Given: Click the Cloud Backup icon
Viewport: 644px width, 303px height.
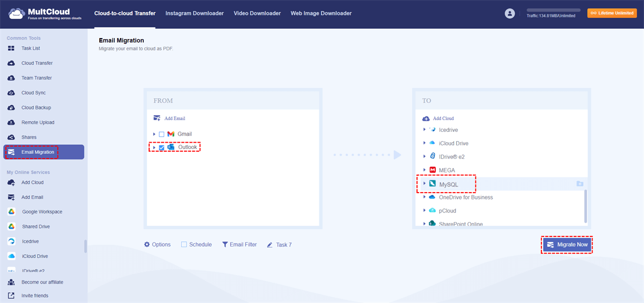Looking at the screenshot, I should (11, 108).
